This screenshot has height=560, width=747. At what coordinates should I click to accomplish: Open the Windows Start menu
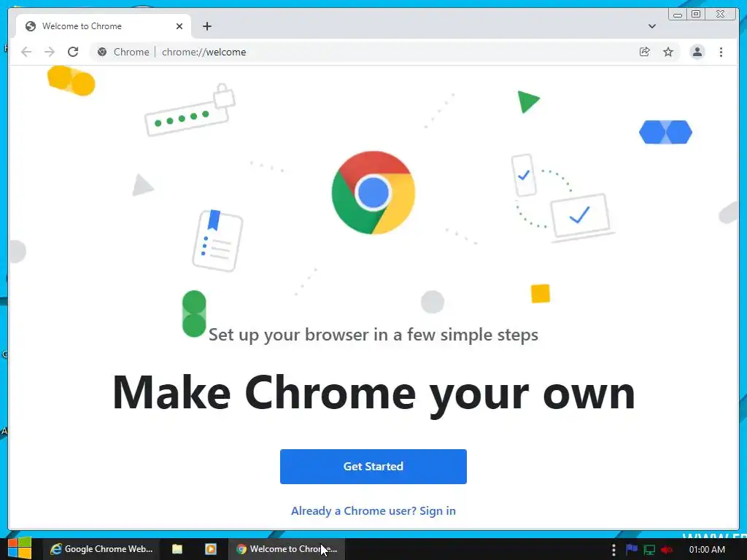[x=20, y=548]
